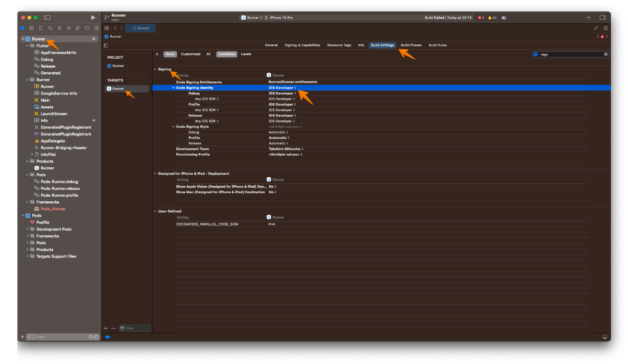The width and height of the screenshot is (628, 364).
Task: Collapse Code Signing Style setting
Action: pos(174,127)
